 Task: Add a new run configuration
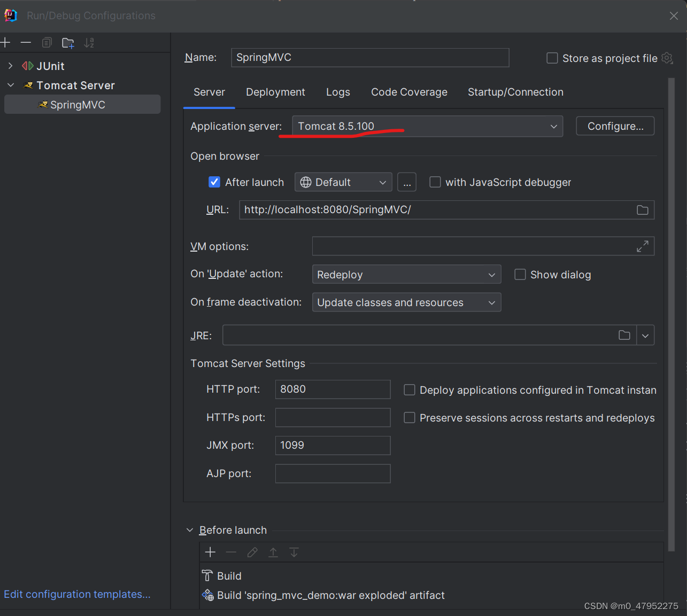[6, 42]
